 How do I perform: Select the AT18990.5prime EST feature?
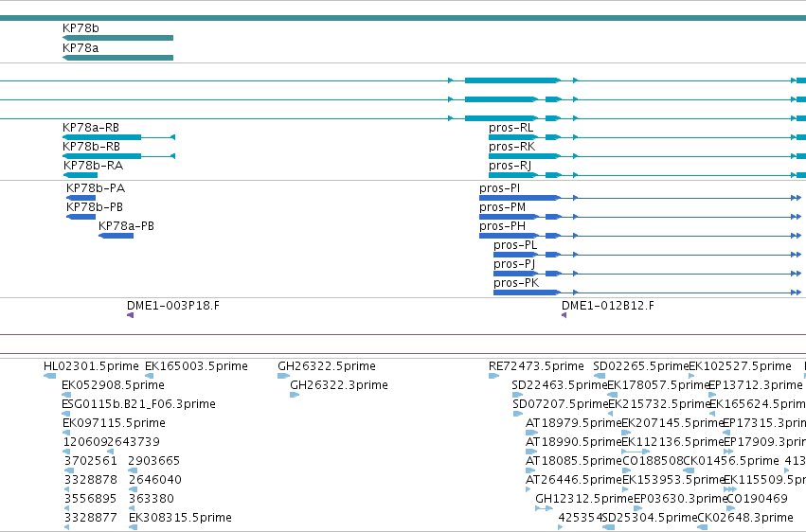[x=531, y=452]
